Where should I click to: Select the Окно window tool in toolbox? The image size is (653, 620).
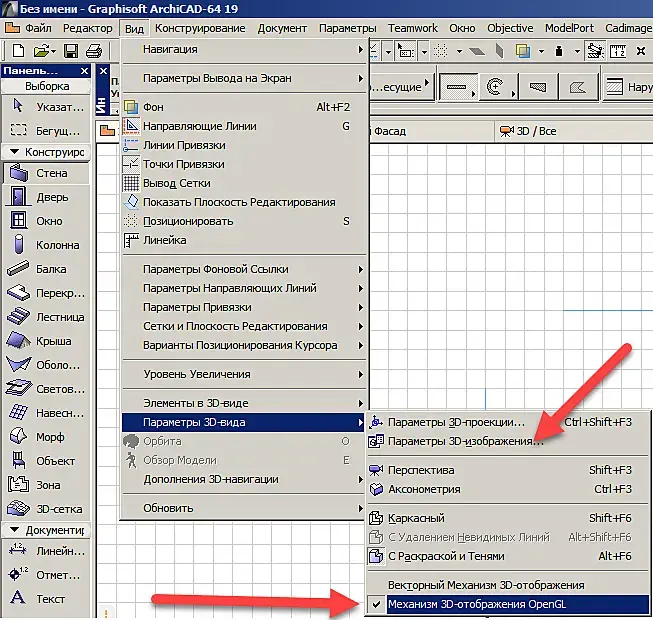[x=46, y=221]
